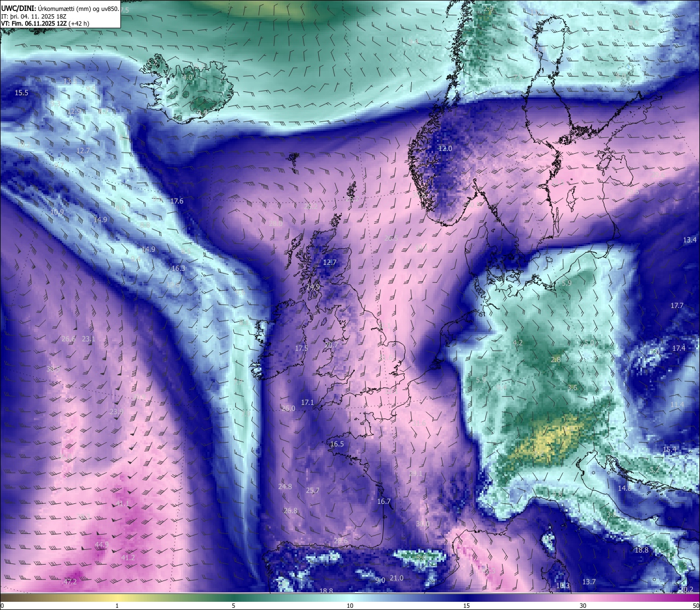Viewport: 700px width, 610px height.
Task: Click the 21.0 value label
Action: coord(396,578)
